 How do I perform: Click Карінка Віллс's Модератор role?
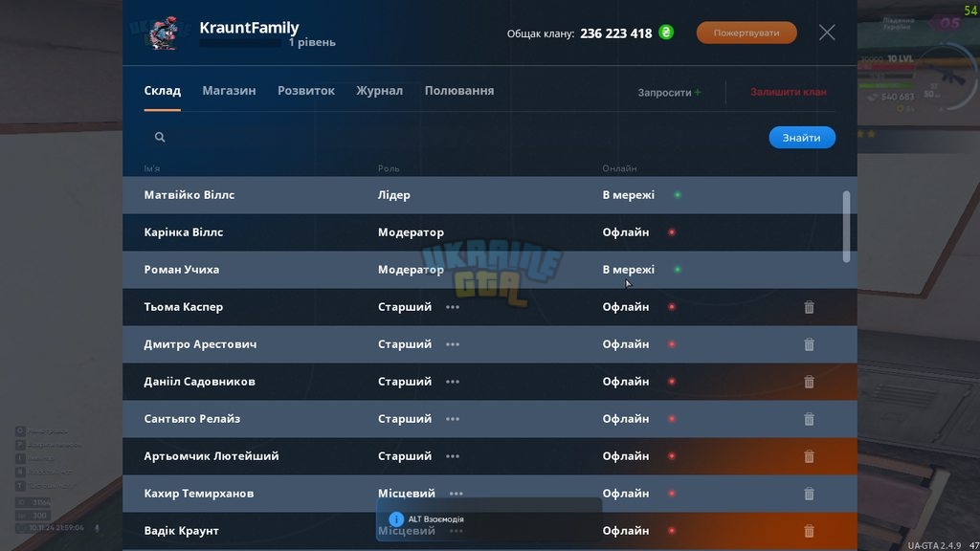point(411,232)
